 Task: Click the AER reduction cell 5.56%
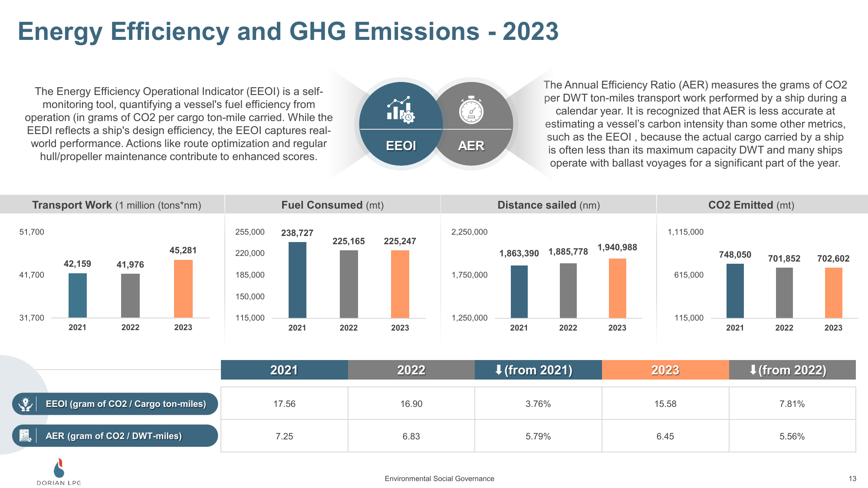pyautogui.click(x=792, y=436)
